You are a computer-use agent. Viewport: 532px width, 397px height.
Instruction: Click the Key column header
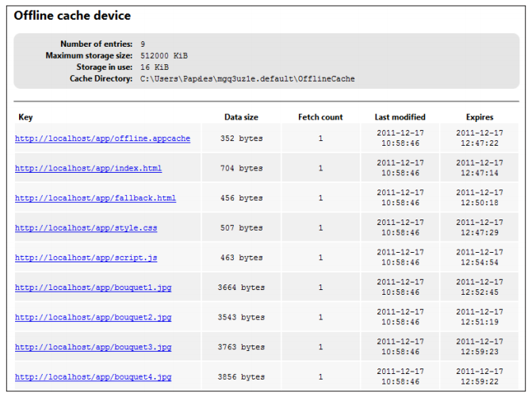click(x=25, y=117)
